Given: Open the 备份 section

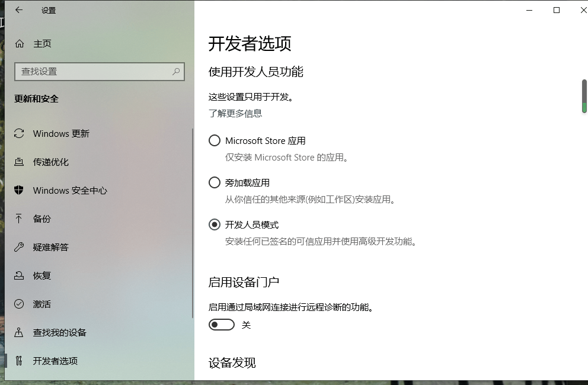Looking at the screenshot, I should pos(98,219).
